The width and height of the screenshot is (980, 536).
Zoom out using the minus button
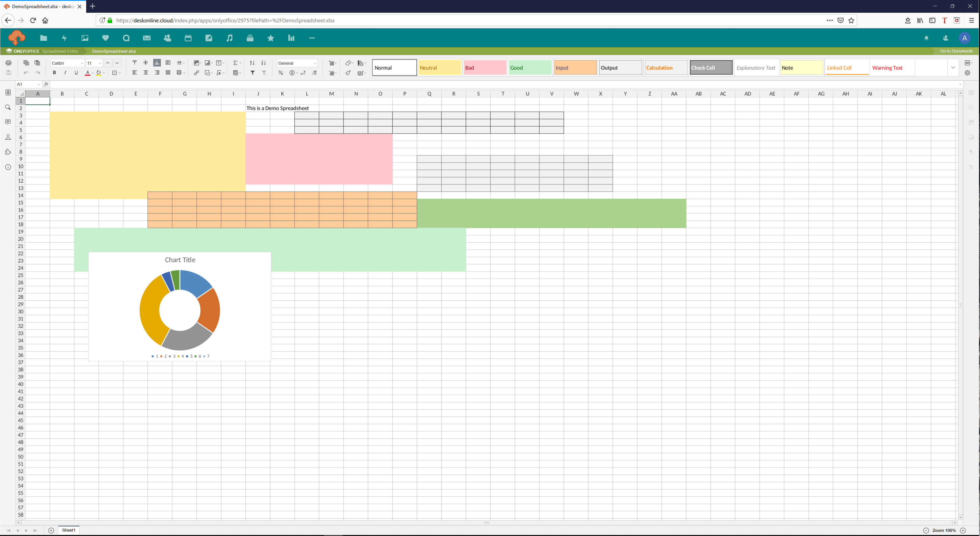926,530
